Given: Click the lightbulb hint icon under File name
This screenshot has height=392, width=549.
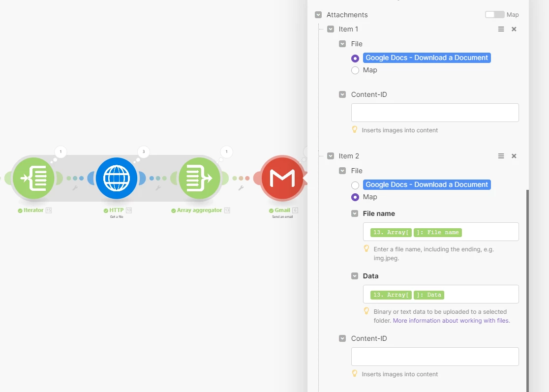Looking at the screenshot, I should (x=366, y=248).
